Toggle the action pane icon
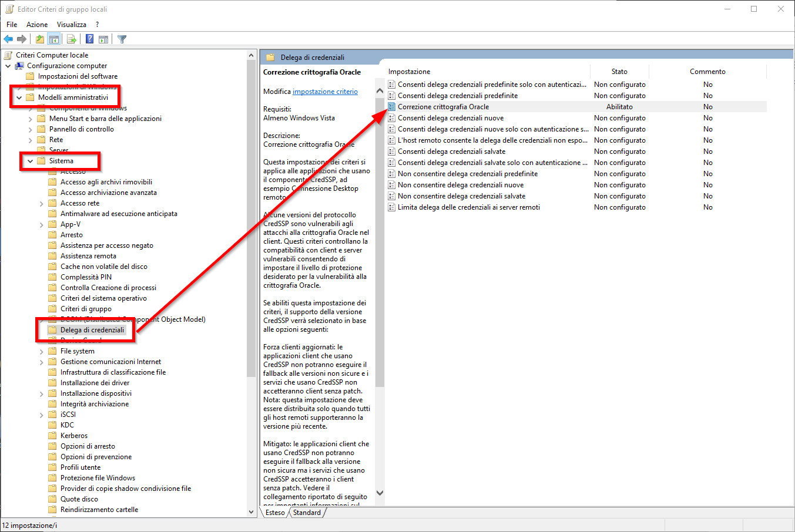Screen dimensions: 795x532 click(104, 39)
